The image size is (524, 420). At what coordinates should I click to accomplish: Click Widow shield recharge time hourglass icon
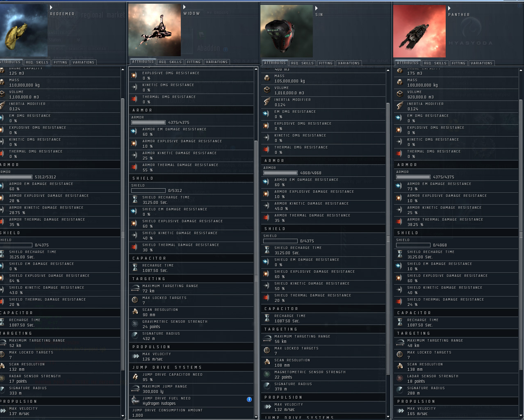(x=135, y=200)
